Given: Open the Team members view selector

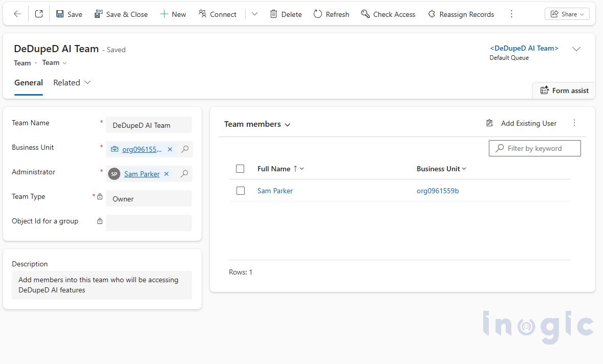Looking at the screenshot, I should [257, 124].
